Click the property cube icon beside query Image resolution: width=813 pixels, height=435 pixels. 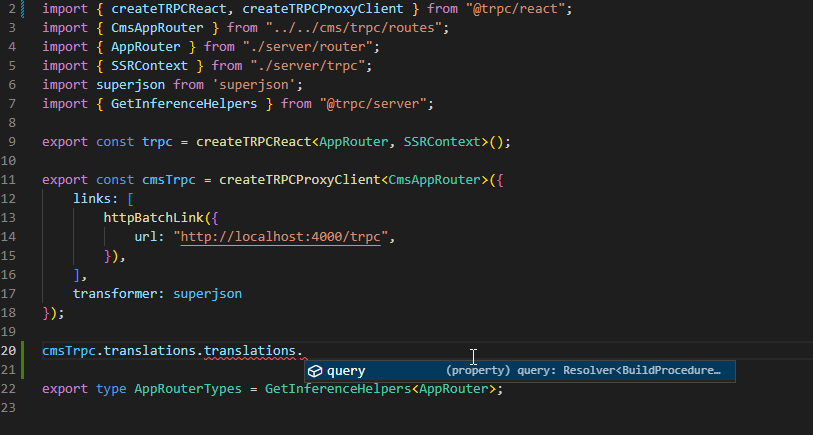coord(315,371)
